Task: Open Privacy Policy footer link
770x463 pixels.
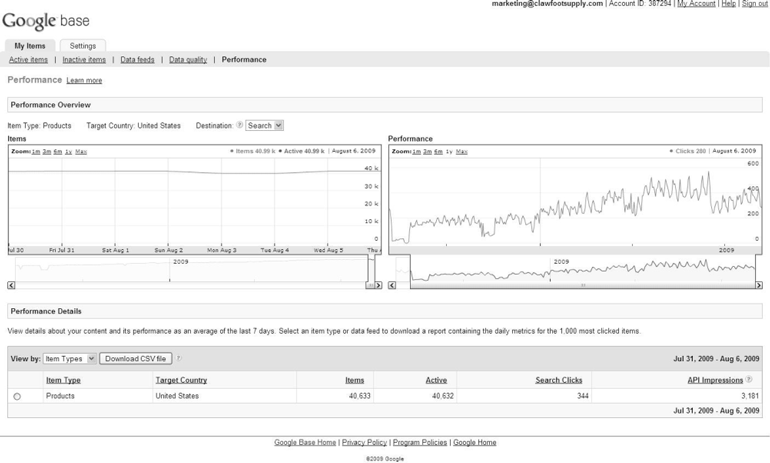Action: pyautogui.click(x=364, y=442)
